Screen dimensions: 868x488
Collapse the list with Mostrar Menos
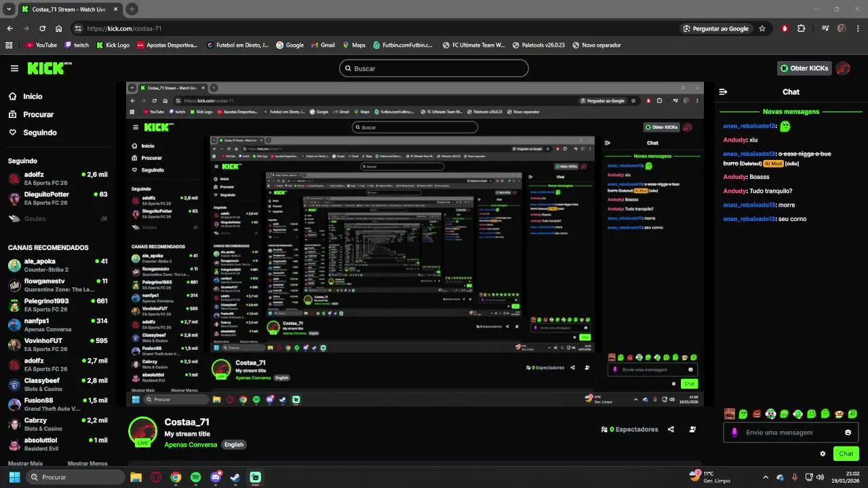tap(87, 464)
